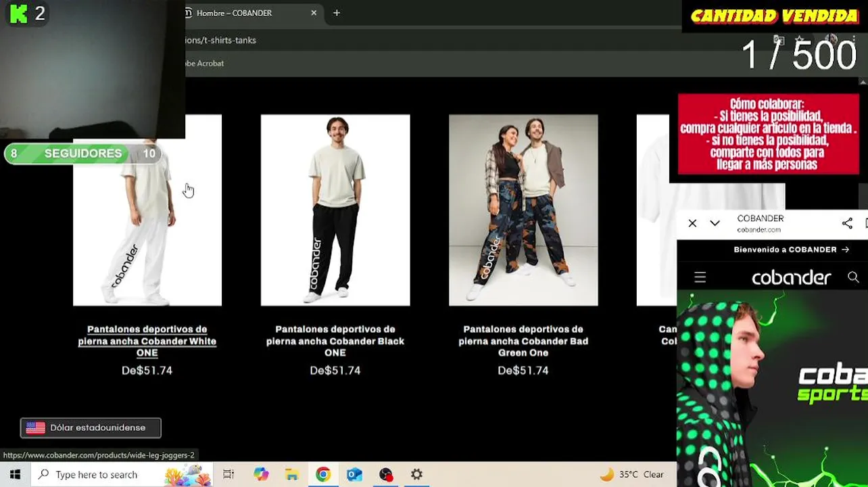Open the hamburger menu in the mobile preview
868x487 pixels.
pos(700,277)
